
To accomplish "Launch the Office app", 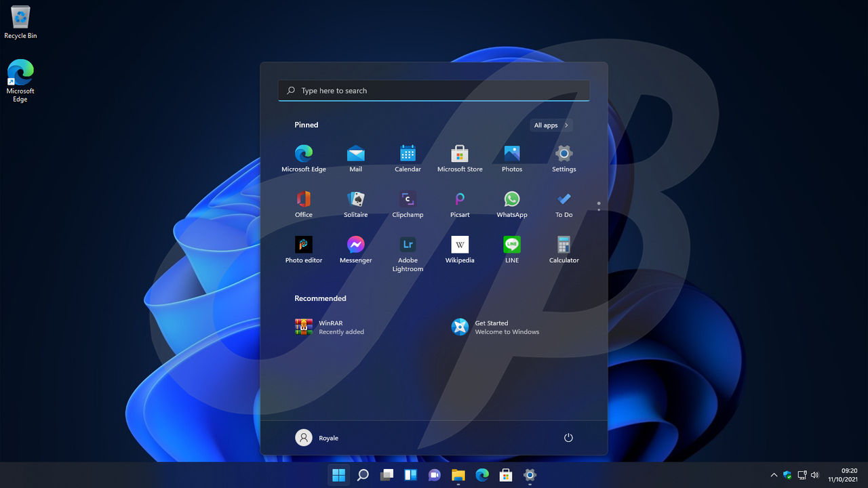I will pyautogui.click(x=304, y=204).
